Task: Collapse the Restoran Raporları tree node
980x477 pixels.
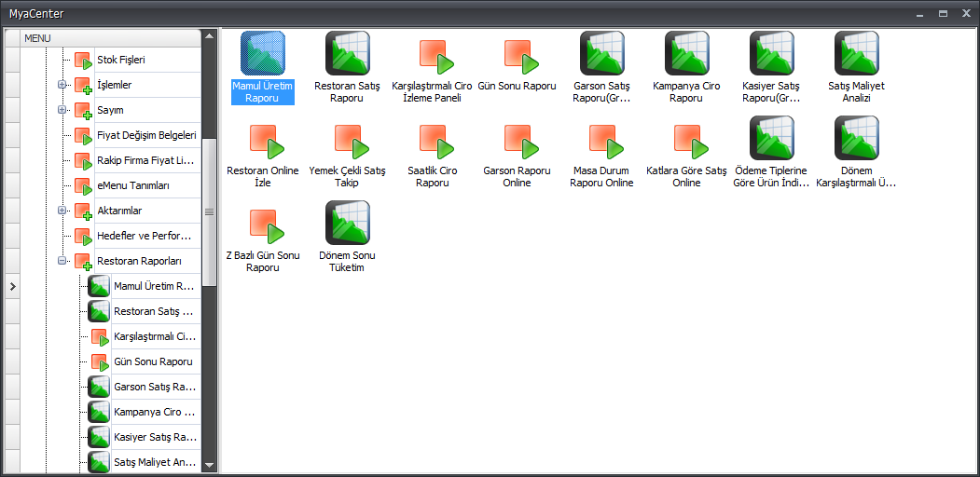Action: (x=62, y=260)
